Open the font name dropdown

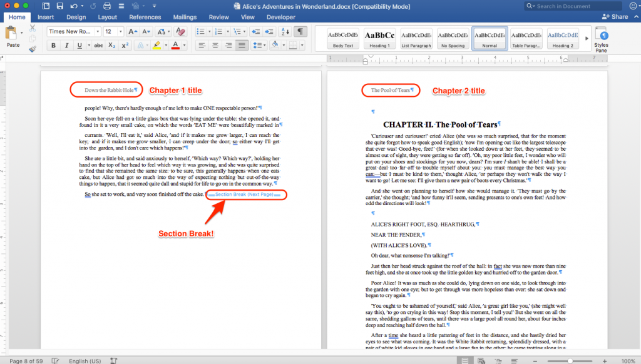point(97,31)
